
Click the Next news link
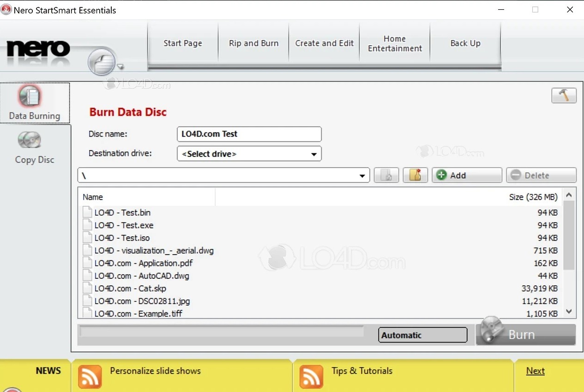[x=535, y=370]
